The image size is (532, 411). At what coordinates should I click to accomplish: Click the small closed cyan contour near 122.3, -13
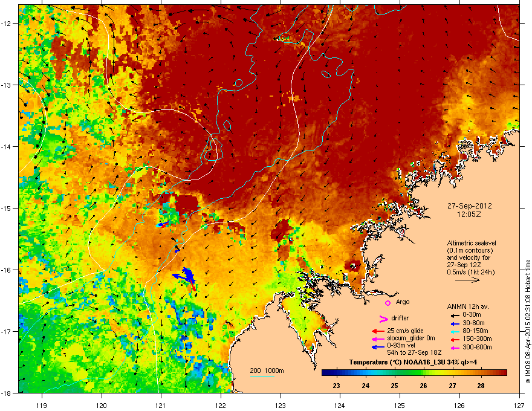[239, 83]
